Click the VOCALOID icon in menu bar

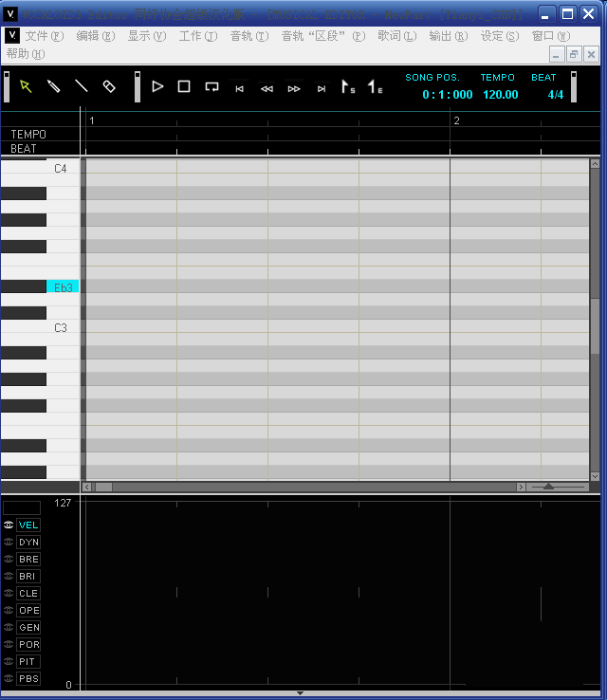[12, 36]
